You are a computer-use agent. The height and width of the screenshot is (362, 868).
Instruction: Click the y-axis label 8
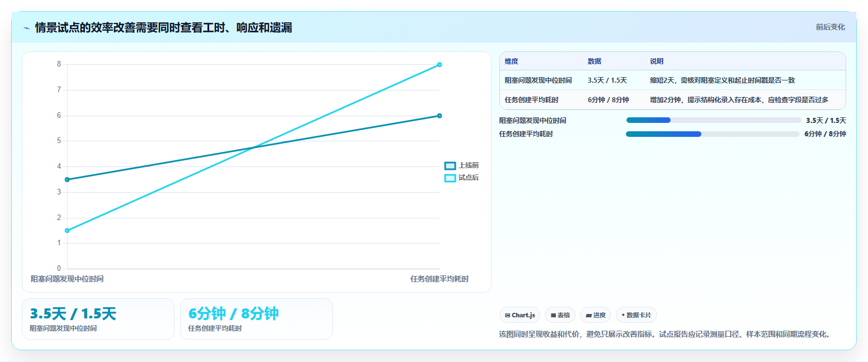[59, 64]
